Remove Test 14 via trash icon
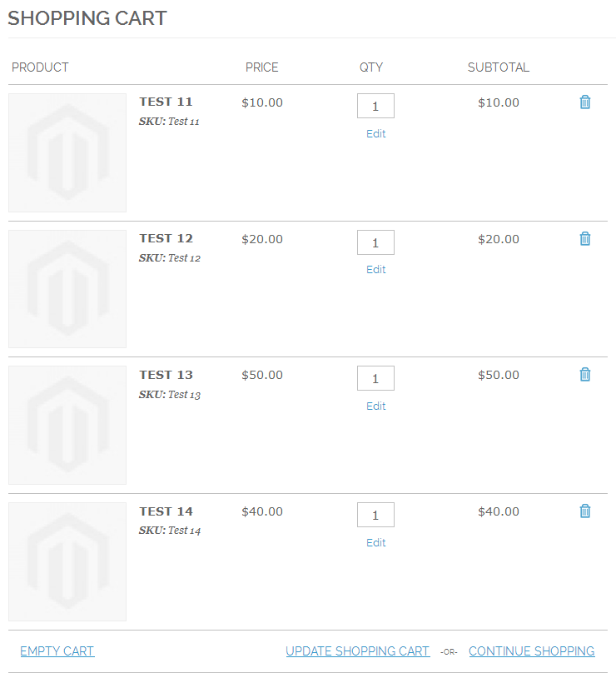The width and height of the screenshot is (616, 678). coord(585,511)
